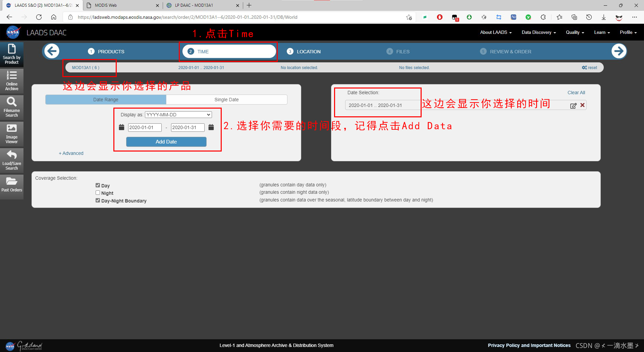
Task: Expand the Profile menu
Action: (x=628, y=33)
